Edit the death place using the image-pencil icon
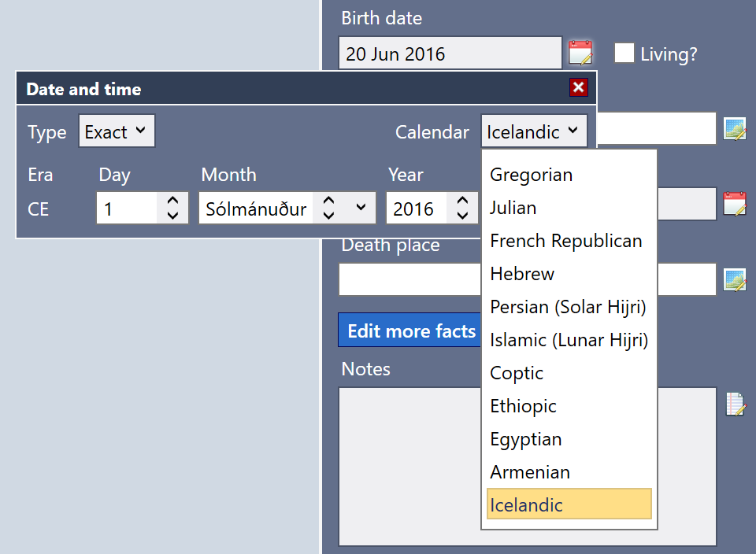 coord(735,279)
